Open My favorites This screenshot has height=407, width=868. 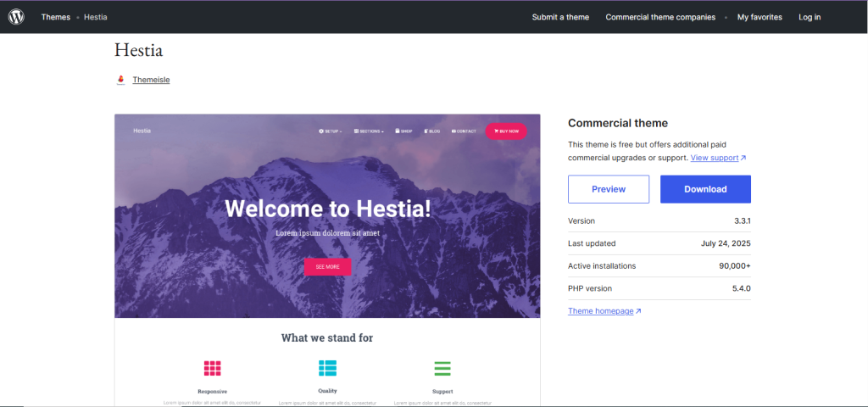(x=759, y=17)
